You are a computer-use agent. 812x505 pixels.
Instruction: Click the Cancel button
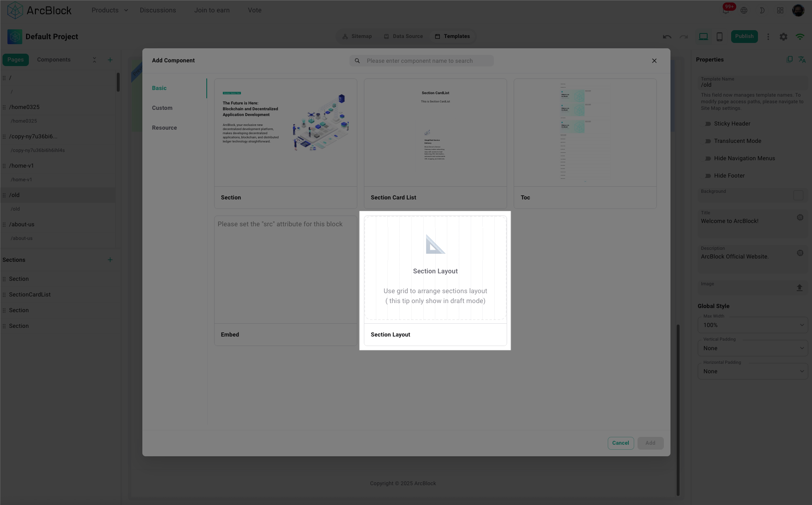click(x=620, y=443)
